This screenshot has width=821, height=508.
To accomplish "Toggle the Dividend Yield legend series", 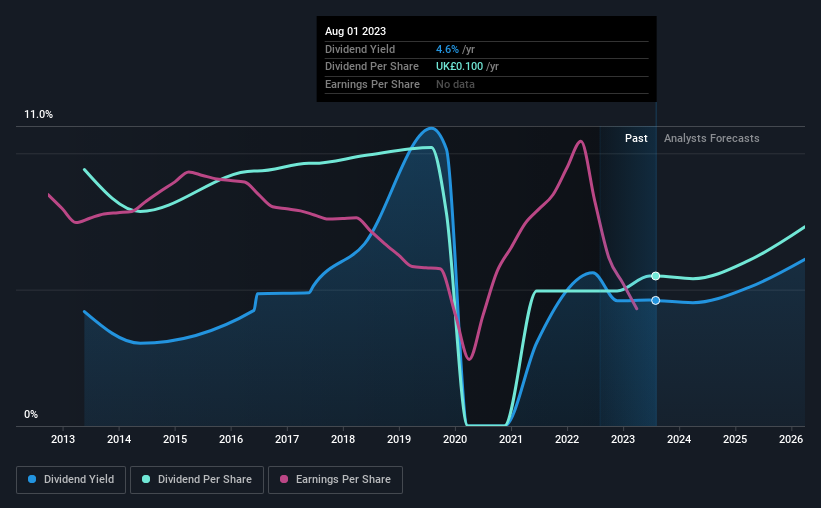I will (x=71, y=480).
